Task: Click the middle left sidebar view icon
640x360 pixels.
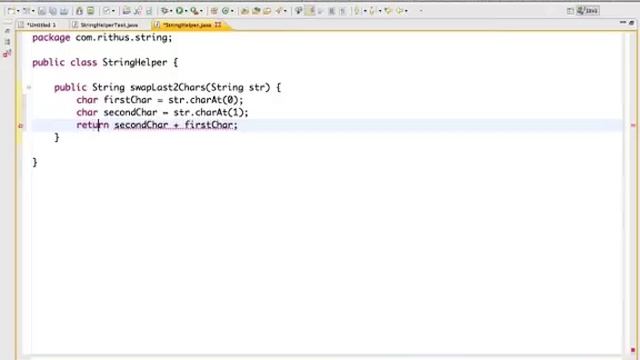Action: pos(7,42)
